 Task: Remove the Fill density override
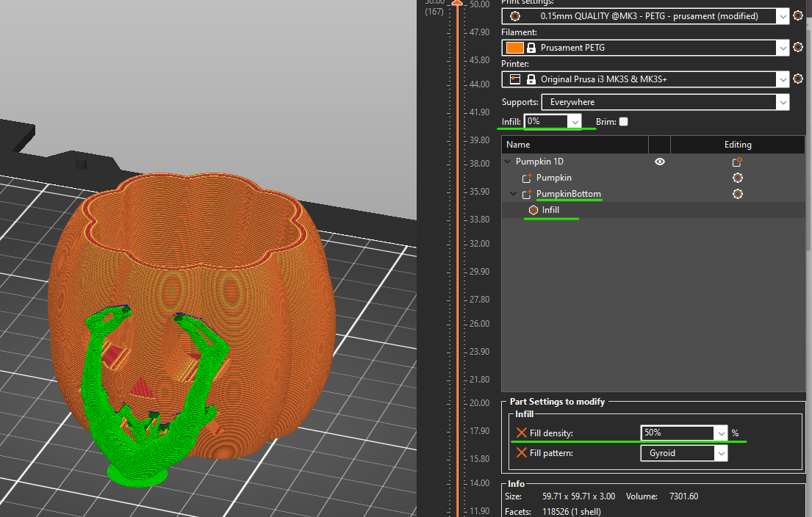click(522, 433)
